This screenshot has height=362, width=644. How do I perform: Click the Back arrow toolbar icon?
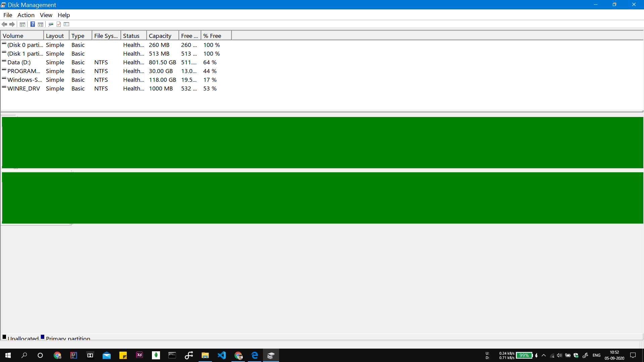(4, 24)
